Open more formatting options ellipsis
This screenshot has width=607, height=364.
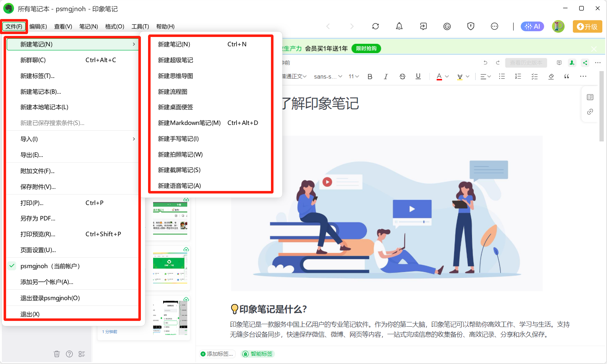coord(583,76)
